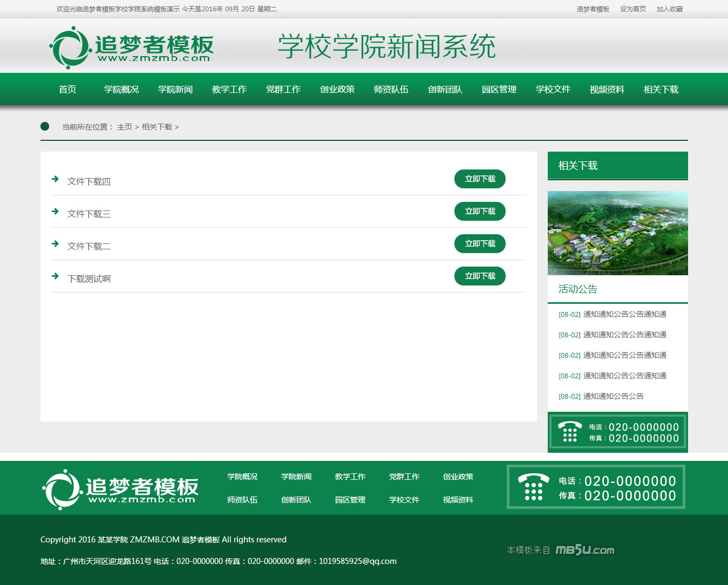
Task: Select 视频资料 in the green nav bar
Action: coord(607,90)
